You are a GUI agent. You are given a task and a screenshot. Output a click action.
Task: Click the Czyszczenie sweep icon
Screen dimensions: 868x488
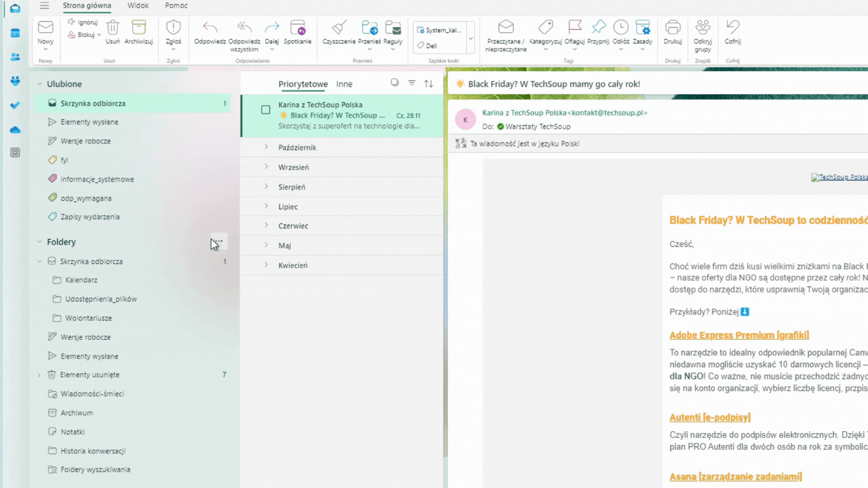point(339,28)
